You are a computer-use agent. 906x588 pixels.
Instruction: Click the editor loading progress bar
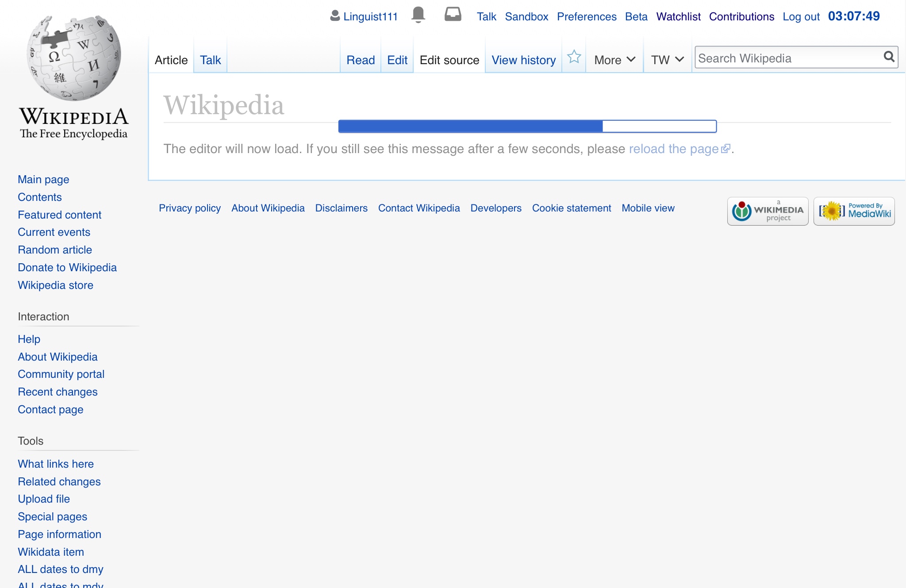point(527,126)
